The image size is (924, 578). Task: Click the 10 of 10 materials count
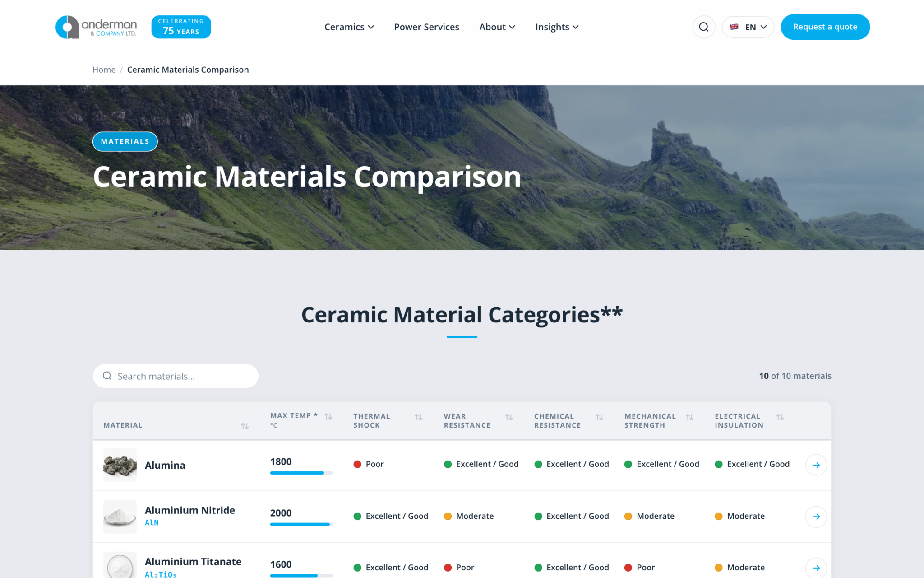[x=795, y=376]
